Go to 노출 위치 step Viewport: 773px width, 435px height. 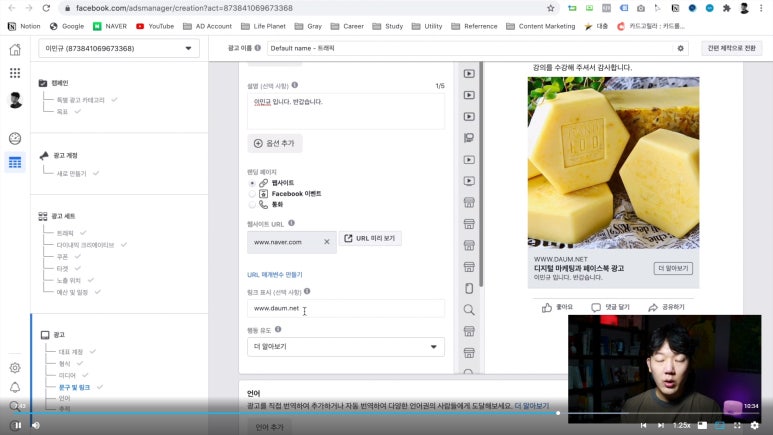pos(69,280)
